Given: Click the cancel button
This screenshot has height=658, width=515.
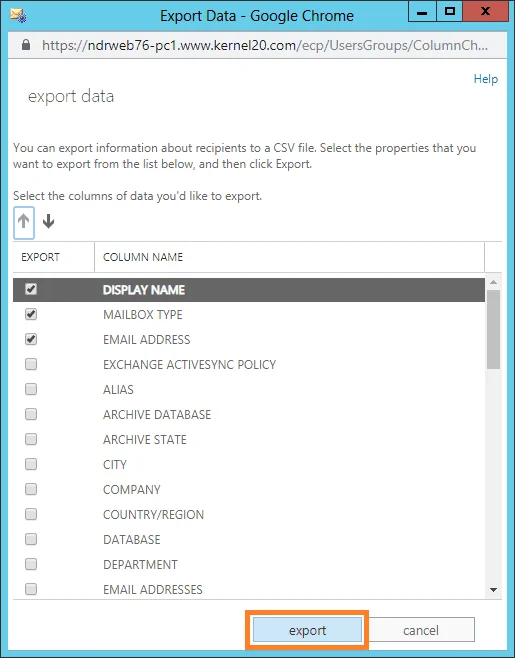Looking at the screenshot, I should tap(421, 629).
